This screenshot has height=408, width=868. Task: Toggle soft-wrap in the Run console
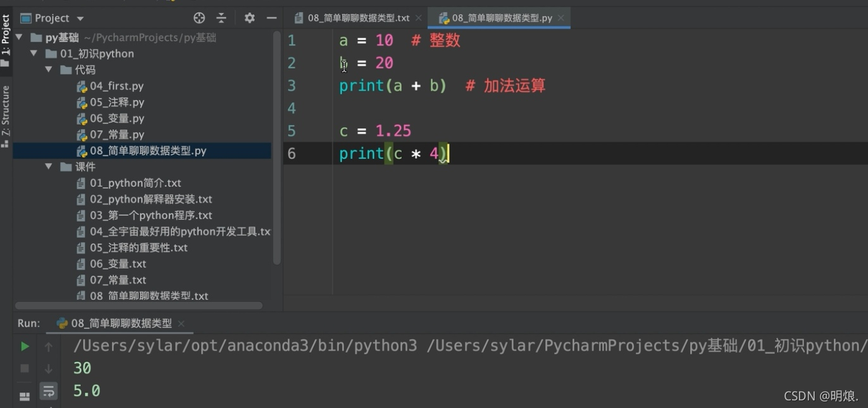[49, 391]
